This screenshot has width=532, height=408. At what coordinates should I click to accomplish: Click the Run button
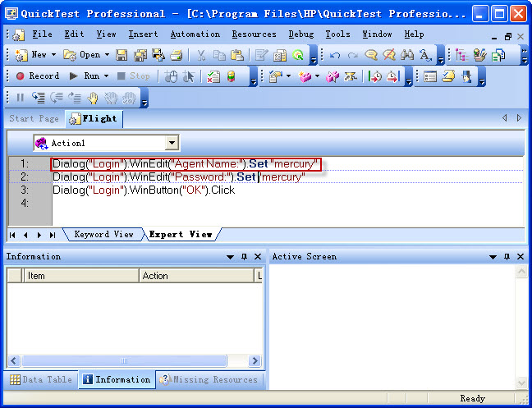click(x=85, y=76)
